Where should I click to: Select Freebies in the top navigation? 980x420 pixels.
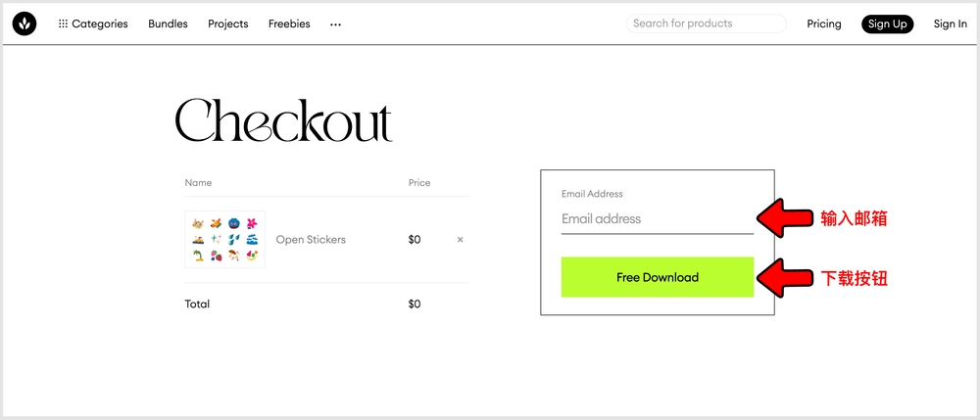click(289, 23)
